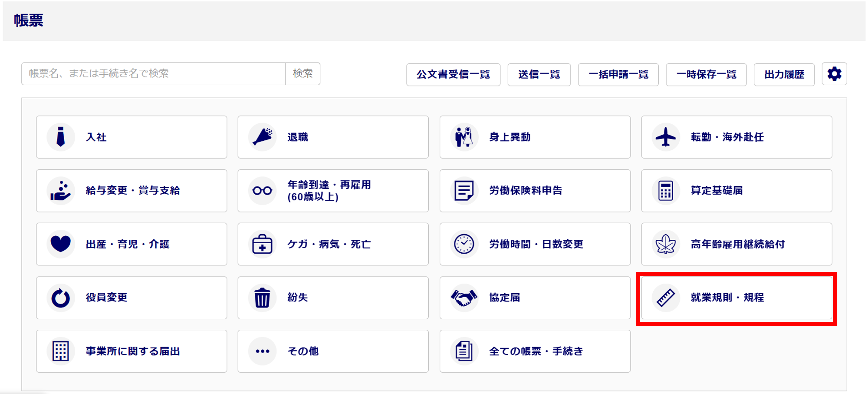Click the hand-with-coins icon for 給与変更・賞与支給
The width and height of the screenshot is (868, 394).
click(x=61, y=191)
